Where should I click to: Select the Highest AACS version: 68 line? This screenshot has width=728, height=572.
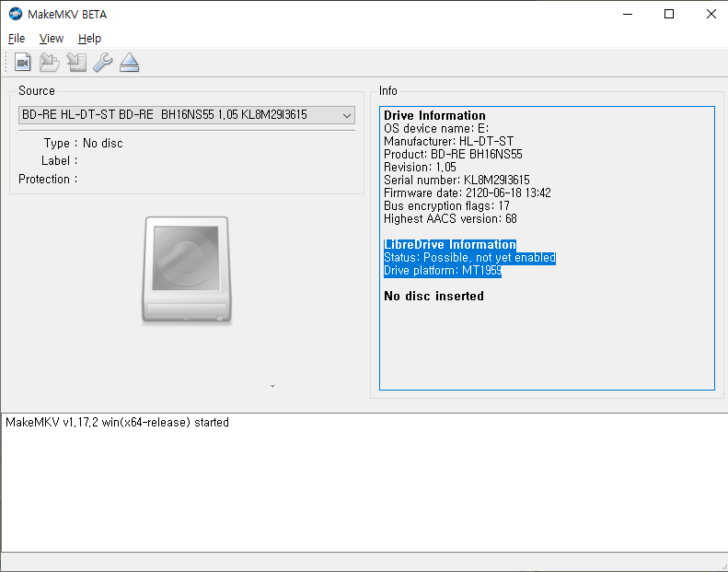click(450, 219)
